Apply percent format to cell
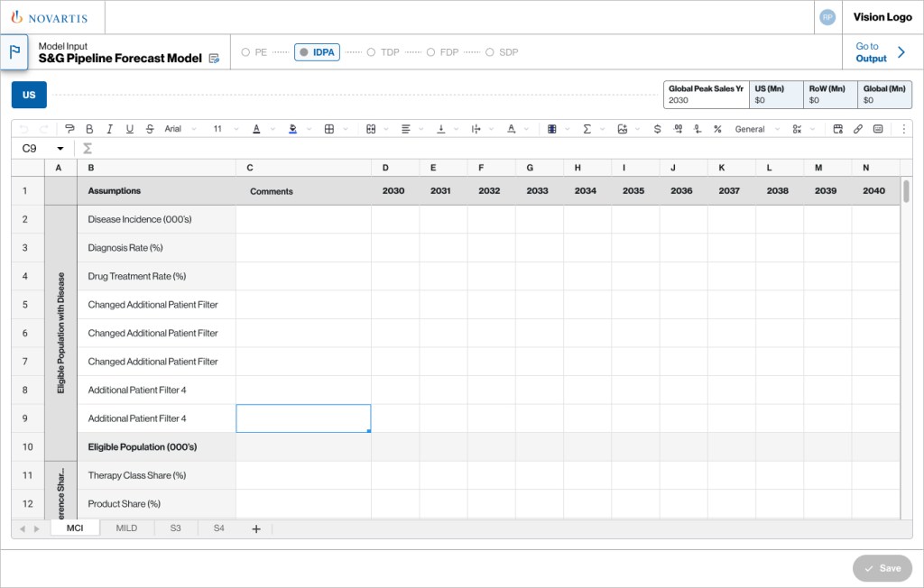 coord(717,129)
